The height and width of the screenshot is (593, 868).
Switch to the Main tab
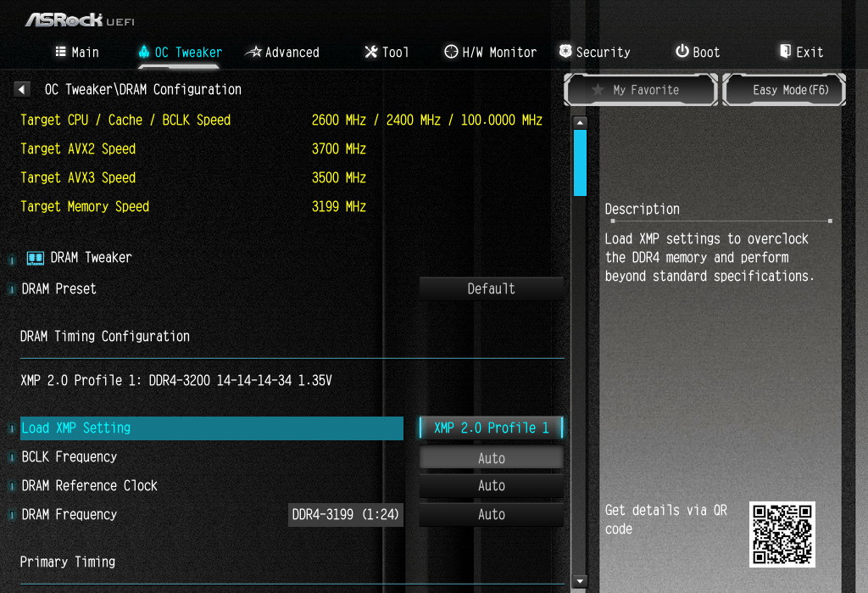[77, 52]
